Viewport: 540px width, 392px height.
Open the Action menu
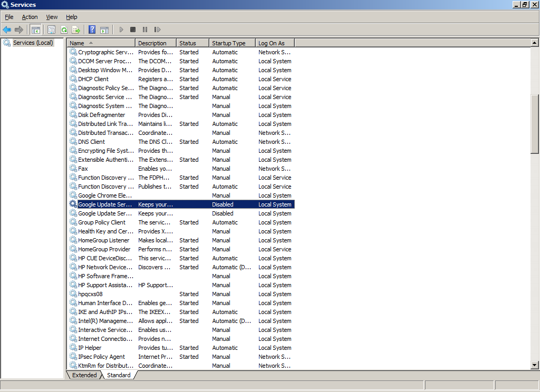click(30, 17)
